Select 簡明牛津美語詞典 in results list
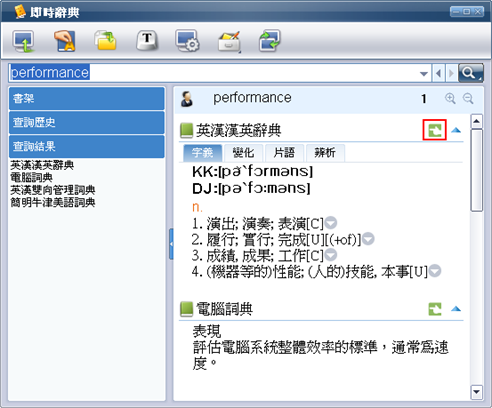492x408 pixels. click(53, 202)
